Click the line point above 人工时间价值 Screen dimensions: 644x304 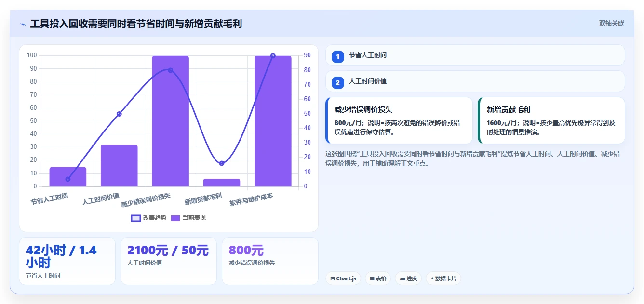(119, 114)
